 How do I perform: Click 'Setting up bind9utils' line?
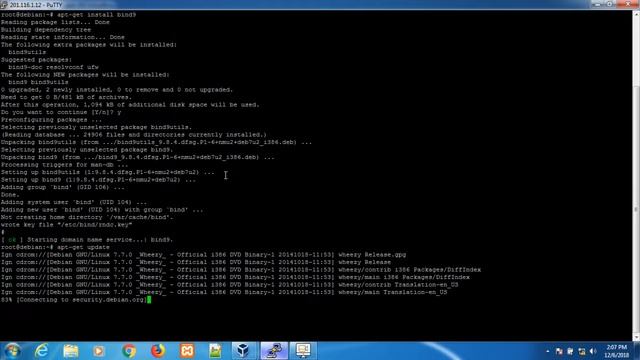[x=108, y=172]
